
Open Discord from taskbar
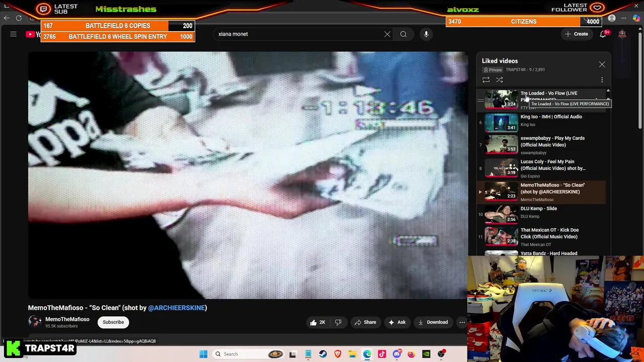(x=396, y=354)
